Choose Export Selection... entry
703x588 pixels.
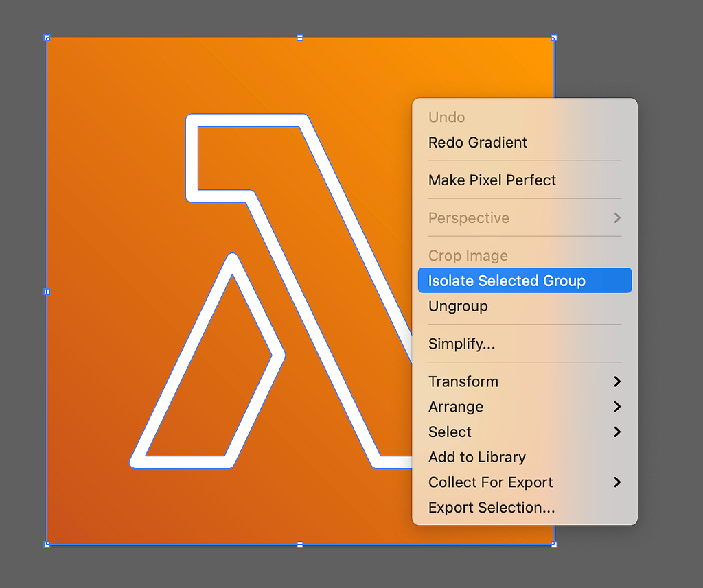click(x=525, y=507)
